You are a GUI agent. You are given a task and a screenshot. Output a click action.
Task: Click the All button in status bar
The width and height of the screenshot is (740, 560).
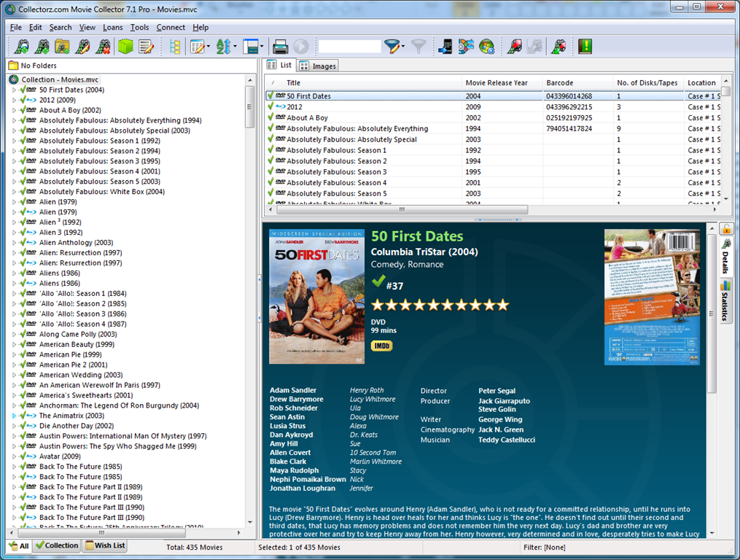[19, 546]
